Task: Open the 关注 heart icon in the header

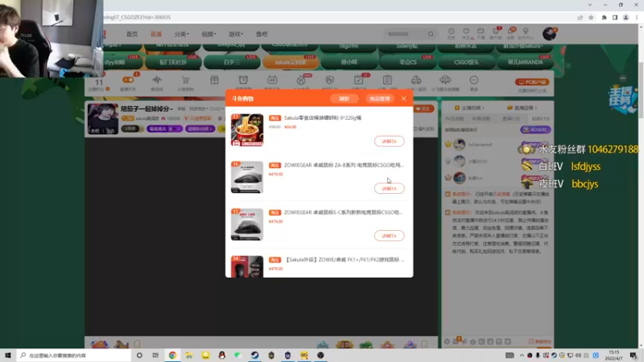Action: coord(466,33)
